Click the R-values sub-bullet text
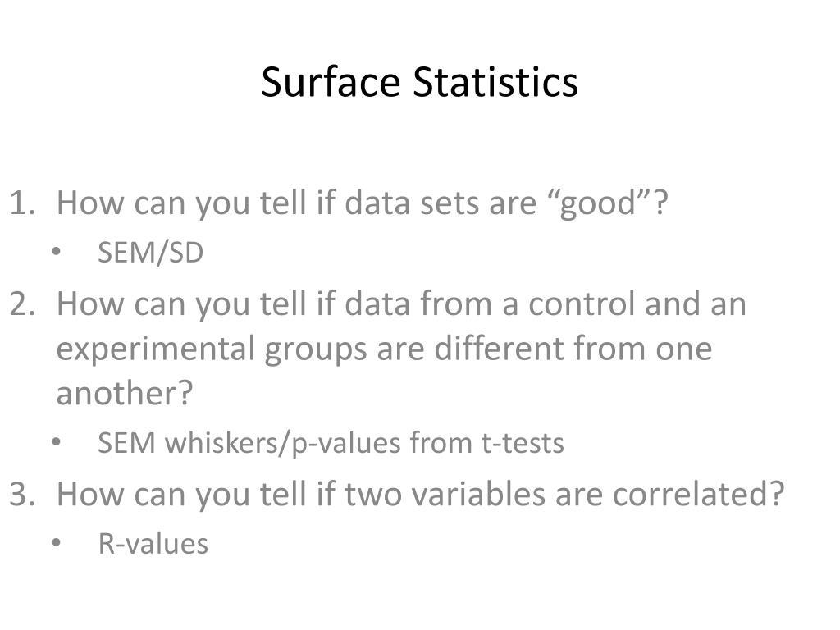The height and width of the screenshot is (630, 840). coord(153,544)
